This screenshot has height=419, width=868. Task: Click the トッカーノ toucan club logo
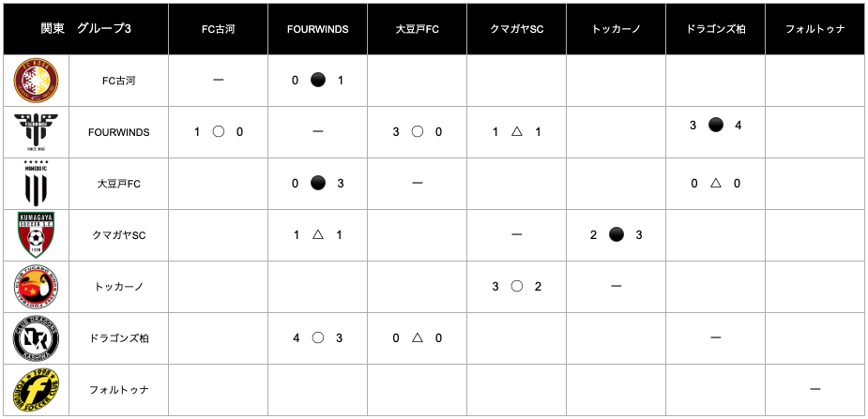pos(36,287)
